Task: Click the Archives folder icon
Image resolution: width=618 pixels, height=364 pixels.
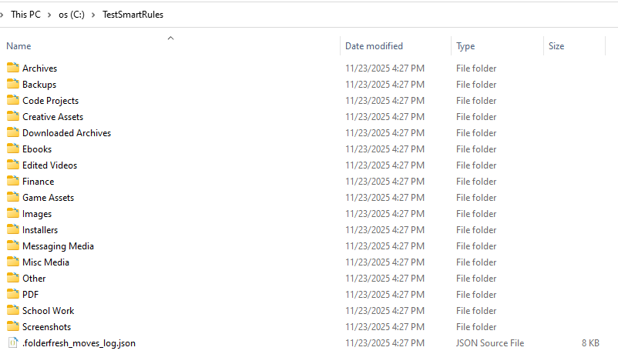Action: click(x=13, y=68)
